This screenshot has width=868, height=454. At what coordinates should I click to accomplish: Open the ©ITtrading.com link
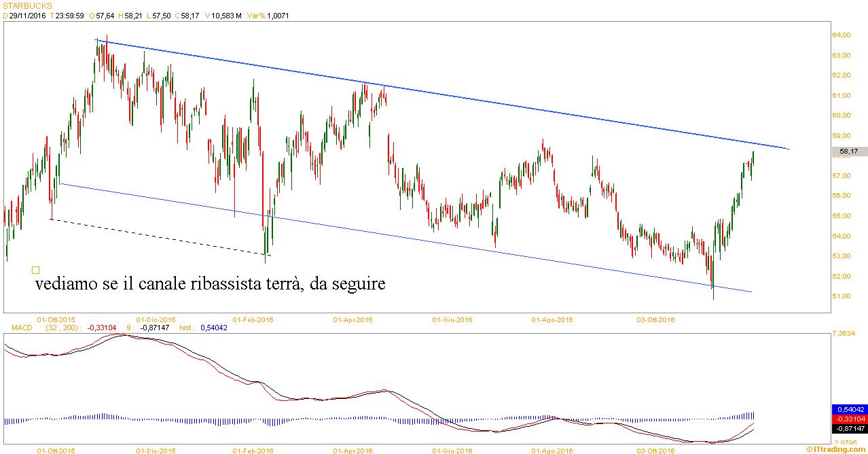coord(837,449)
